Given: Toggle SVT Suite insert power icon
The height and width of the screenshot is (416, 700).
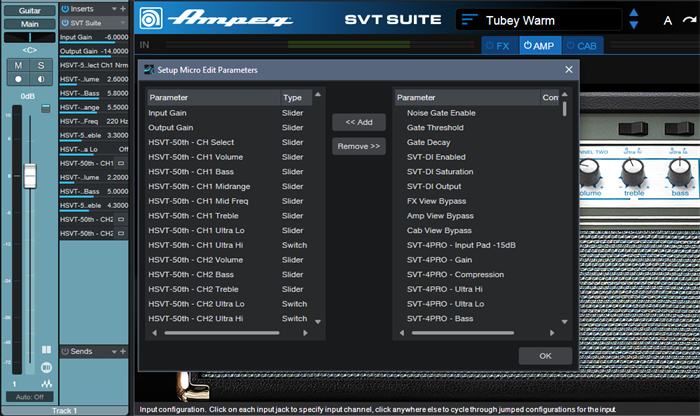Looking at the screenshot, I should (x=65, y=23).
